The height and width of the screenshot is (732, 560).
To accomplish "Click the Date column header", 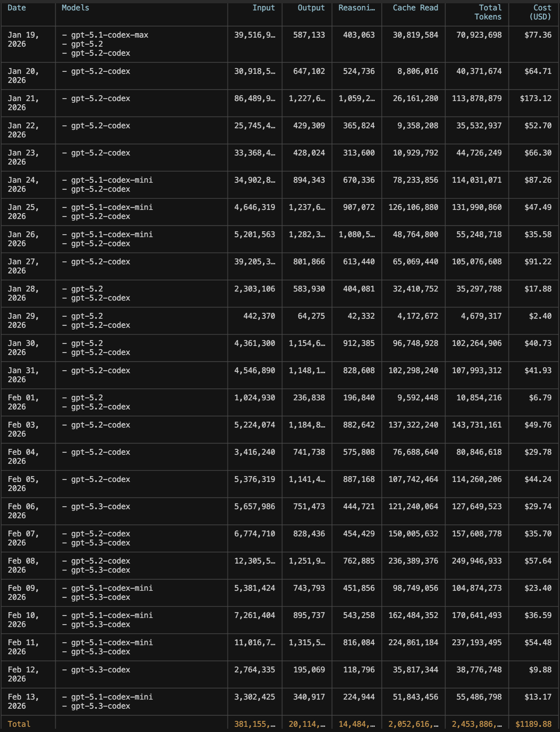I will click(17, 8).
